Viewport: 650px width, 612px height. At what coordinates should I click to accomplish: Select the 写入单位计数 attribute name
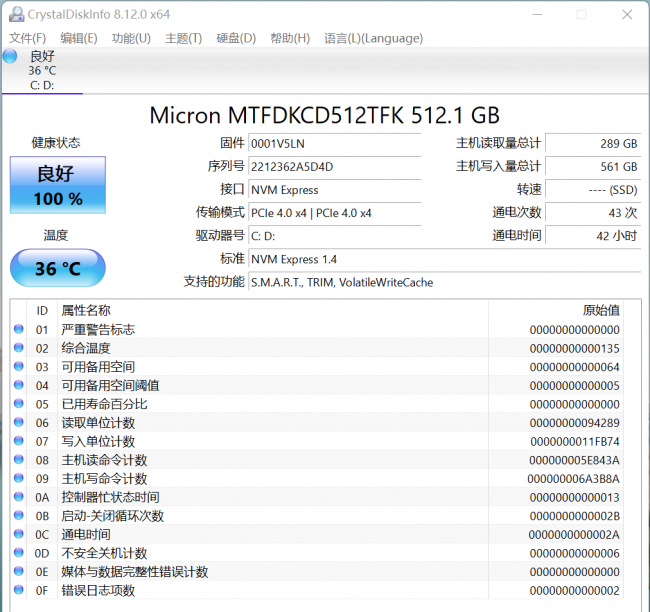point(98,442)
